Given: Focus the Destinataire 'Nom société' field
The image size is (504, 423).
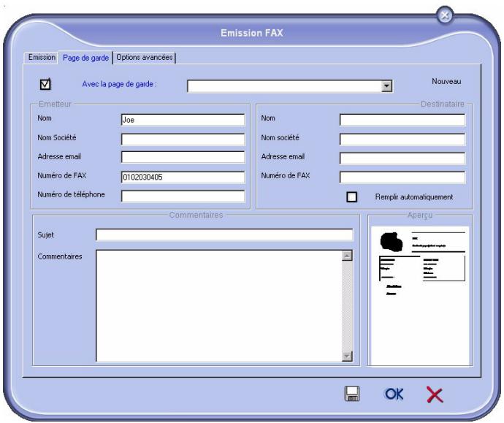Looking at the screenshot, I should 402,140.
